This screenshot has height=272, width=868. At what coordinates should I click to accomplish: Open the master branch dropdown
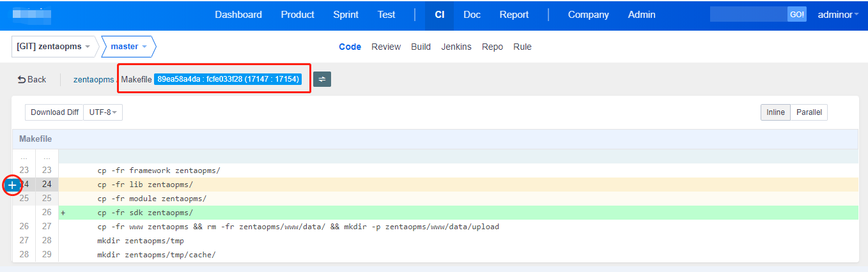128,47
